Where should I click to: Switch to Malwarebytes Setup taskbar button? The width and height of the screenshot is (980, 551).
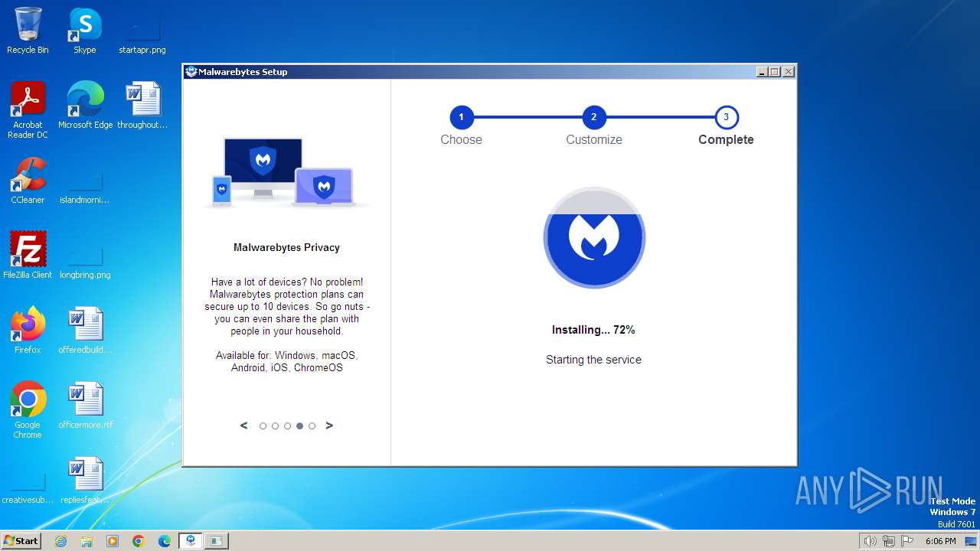coord(191,541)
